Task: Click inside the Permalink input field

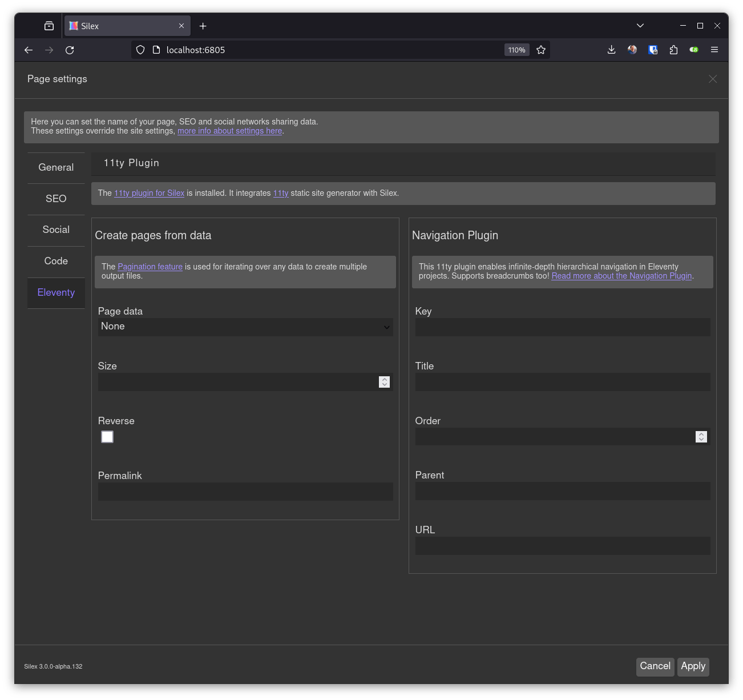Action: coord(245,492)
